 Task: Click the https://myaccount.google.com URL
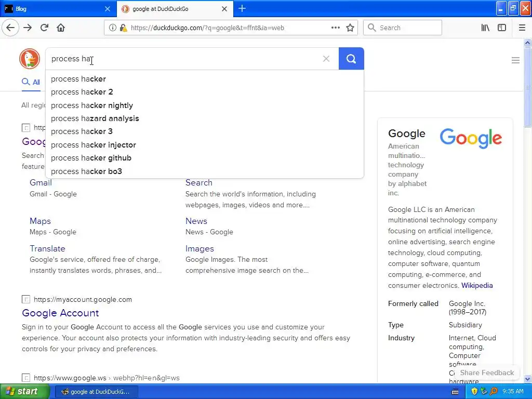tap(83, 299)
